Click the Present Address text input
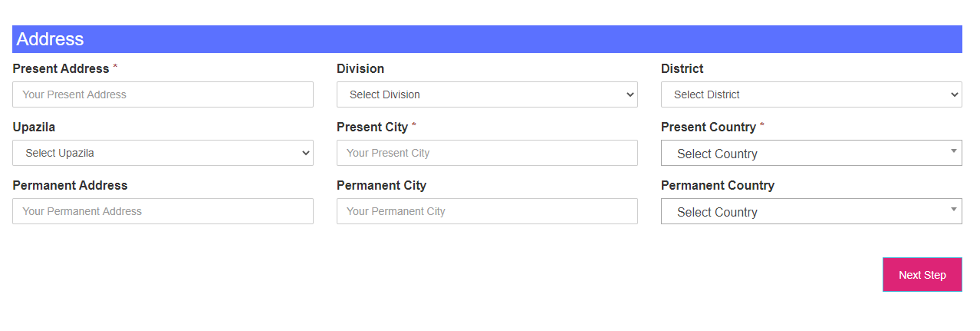 pos(163,94)
